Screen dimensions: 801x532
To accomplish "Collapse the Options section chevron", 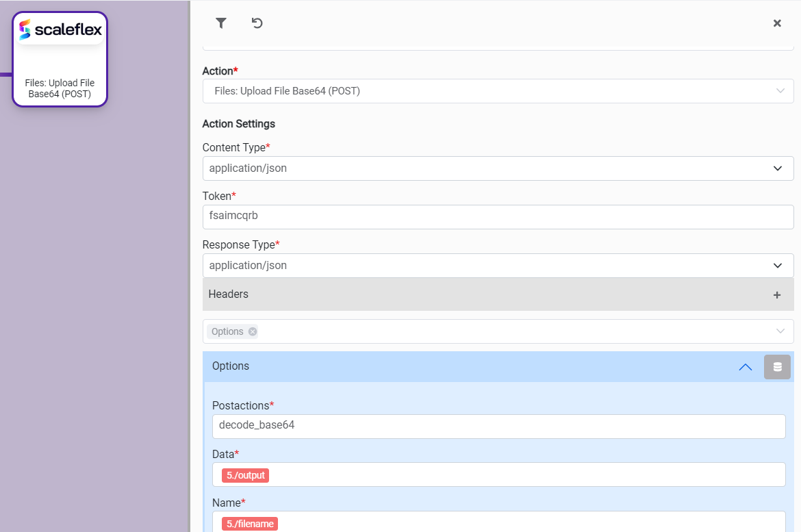I will click(746, 367).
